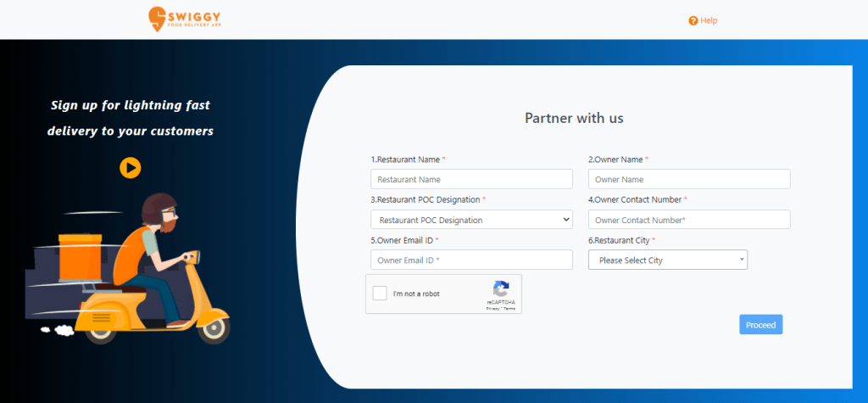This screenshot has height=403, width=868.
Task: Click the reCAPTCHA logo
Action: coord(500,288)
